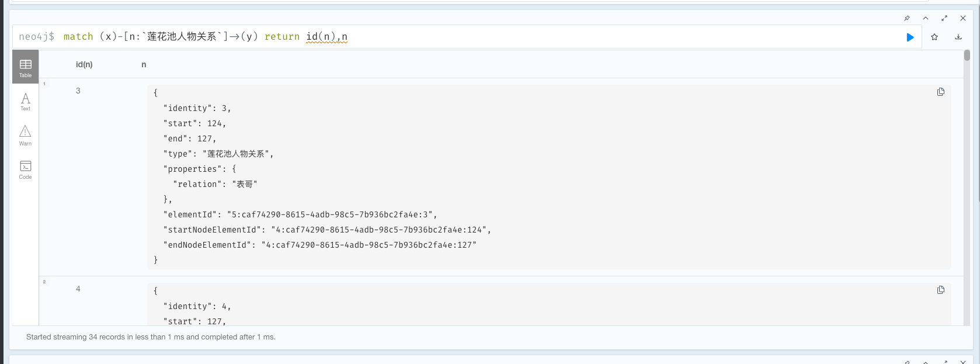Pin the lower frame below

907,362
